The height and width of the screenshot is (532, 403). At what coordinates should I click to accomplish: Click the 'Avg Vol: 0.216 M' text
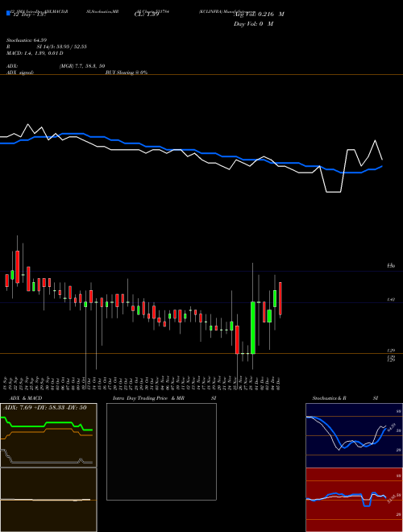pyautogui.click(x=259, y=15)
